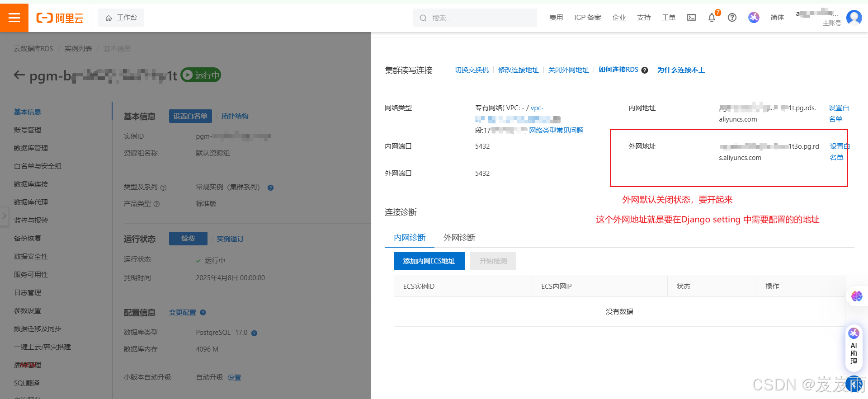868x399 pixels.
Task: Open the hamburger main menu
Action: point(14,18)
